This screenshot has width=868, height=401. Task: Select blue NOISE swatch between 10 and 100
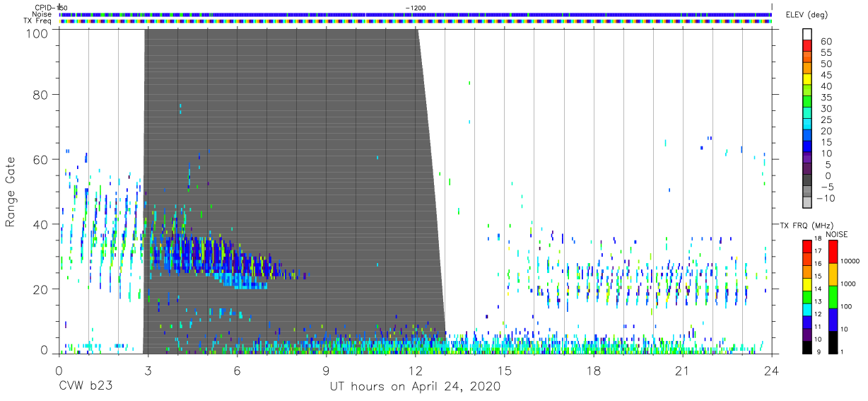tap(833, 318)
